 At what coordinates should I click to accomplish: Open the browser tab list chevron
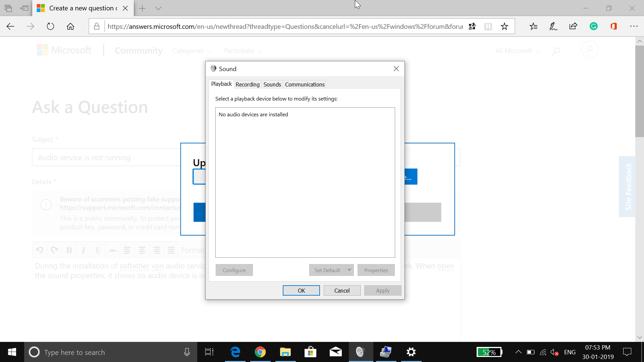point(158,8)
